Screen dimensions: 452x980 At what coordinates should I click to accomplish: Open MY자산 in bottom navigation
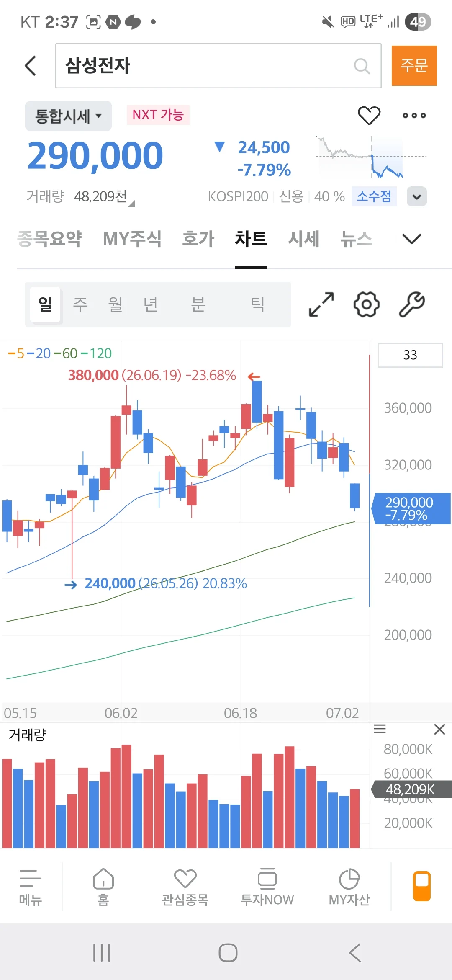pos(349,888)
